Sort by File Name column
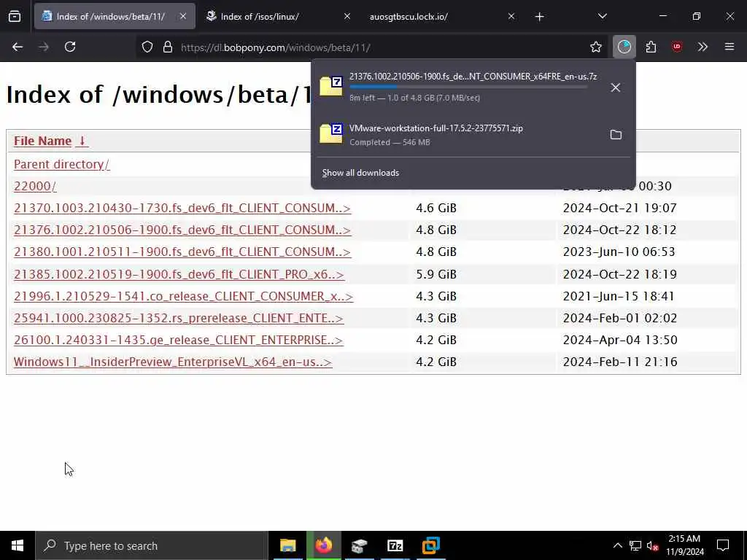The image size is (747, 560). [50, 141]
